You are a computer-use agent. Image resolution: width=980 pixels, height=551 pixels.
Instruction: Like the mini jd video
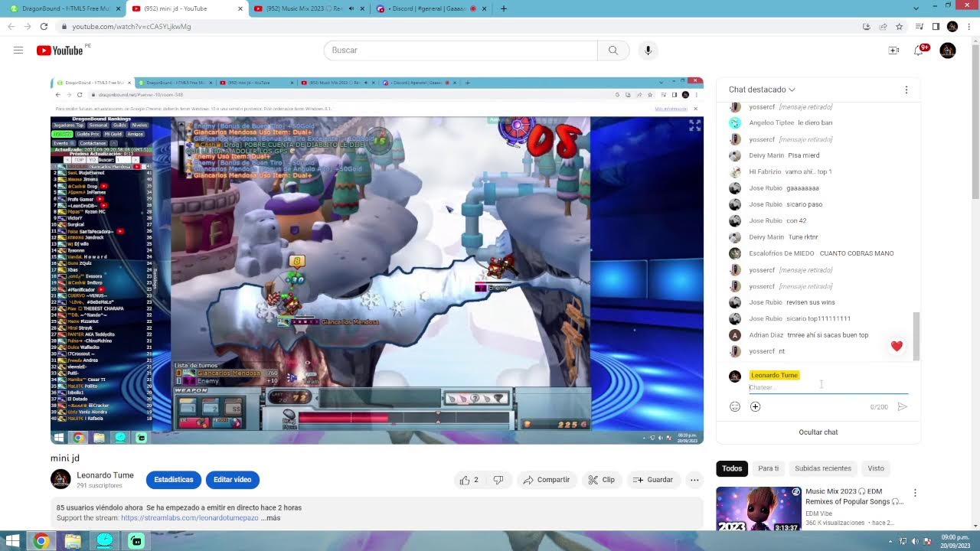click(x=469, y=480)
